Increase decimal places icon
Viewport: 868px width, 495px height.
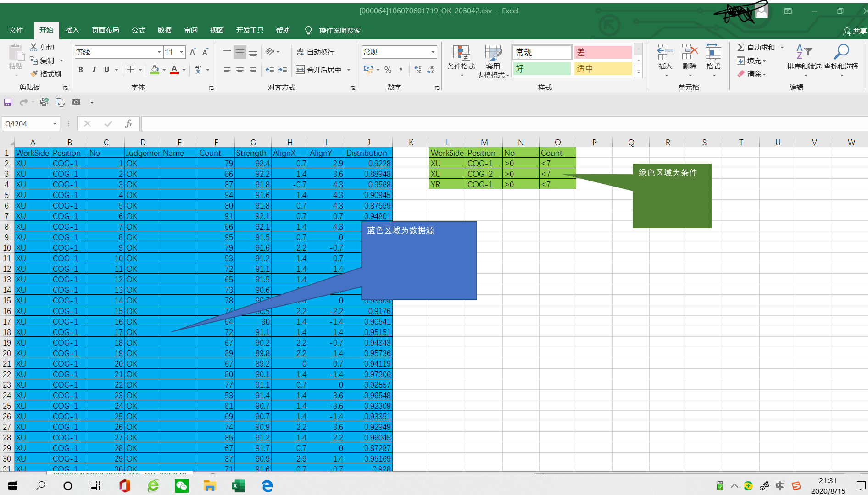[418, 70]
